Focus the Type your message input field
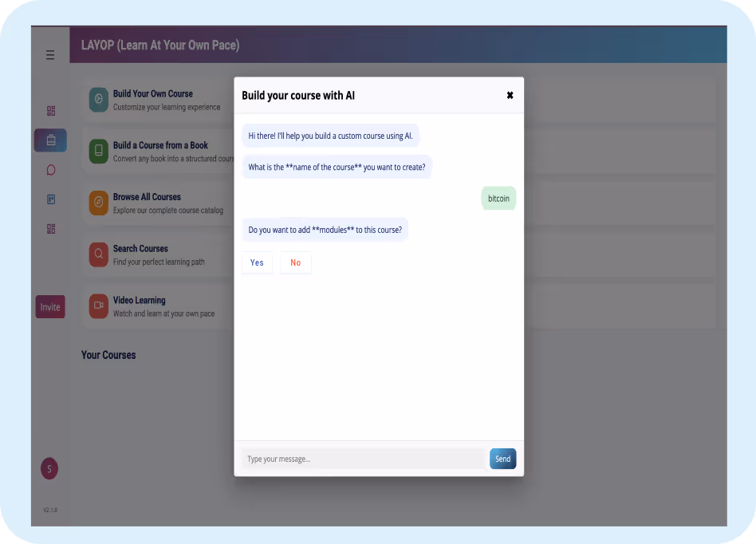Screen dimensions: 756x544 click(364, 459)
